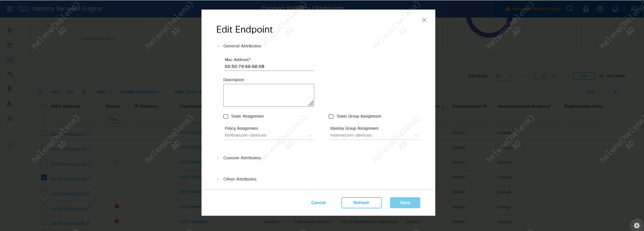Viewport: 644px width, 231px height.
Task: Open the Bookmarks icon in left sidebar
Action: tap(10, 30)
